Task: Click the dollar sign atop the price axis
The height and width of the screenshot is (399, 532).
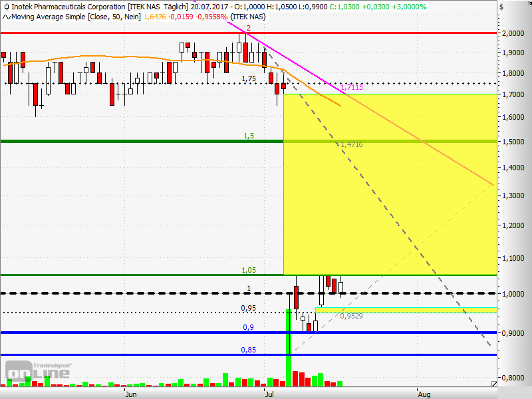Action: (x=502, y=6)
